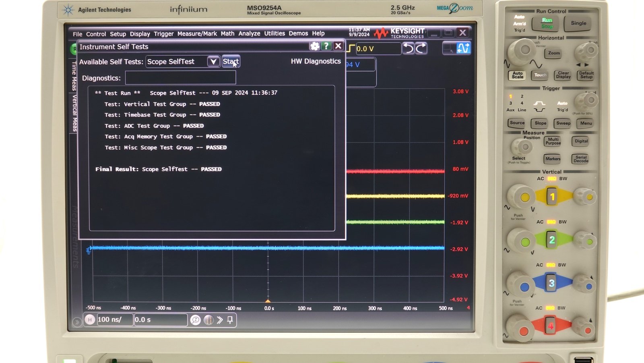Open the File menu
This screenshot has height=363, width=644.
tap(78, 34)
